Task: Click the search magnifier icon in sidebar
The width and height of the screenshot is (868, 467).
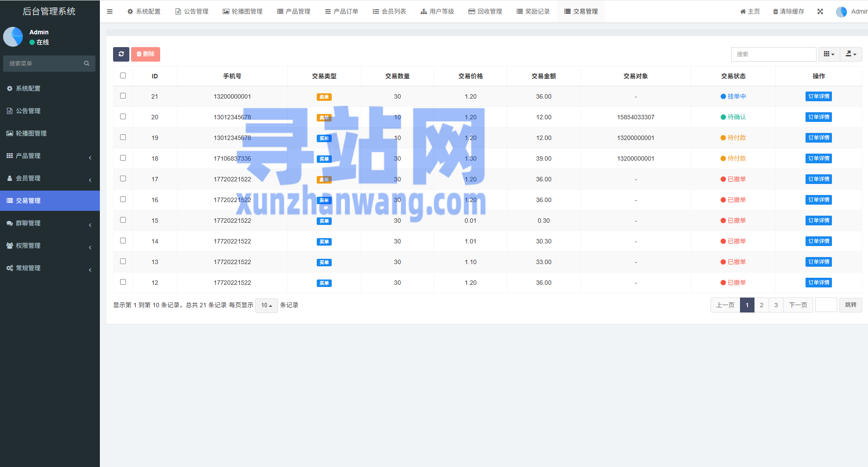Action: pos(87,63)
